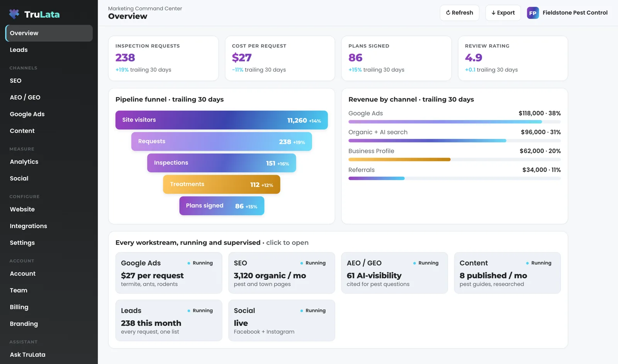Viewport: 618px width, 364px height.
Task: Click the Plans signed funnel bar
Action: point(222,206)
